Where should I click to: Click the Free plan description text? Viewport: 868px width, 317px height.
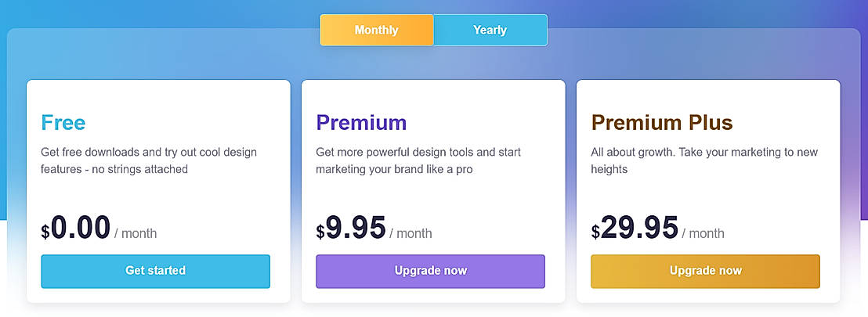click(149, 160)
